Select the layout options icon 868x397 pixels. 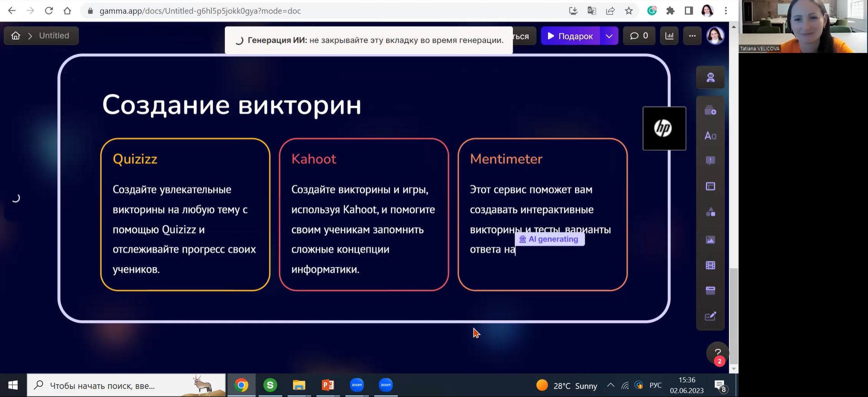click(710, 187)
